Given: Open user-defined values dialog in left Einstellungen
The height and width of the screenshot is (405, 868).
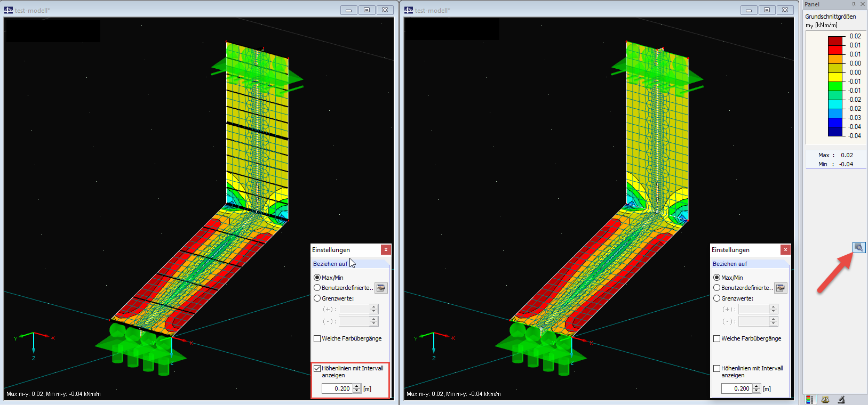Looking at the screenshot, I should point(381,288).
